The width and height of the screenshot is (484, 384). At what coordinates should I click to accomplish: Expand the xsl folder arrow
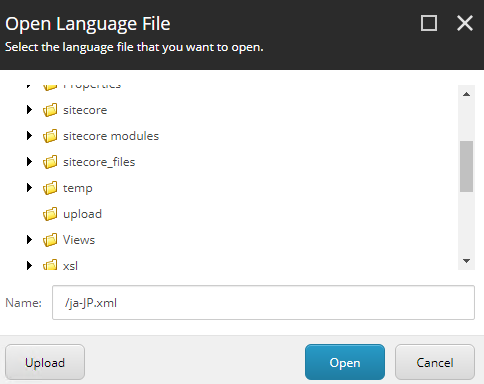[x=29, y=266]
